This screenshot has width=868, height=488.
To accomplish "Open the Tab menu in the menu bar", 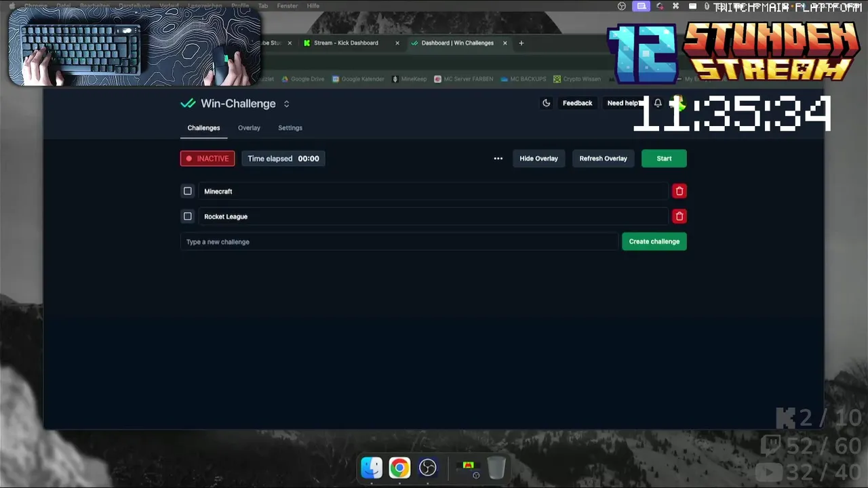I will (x=263, y=5).
